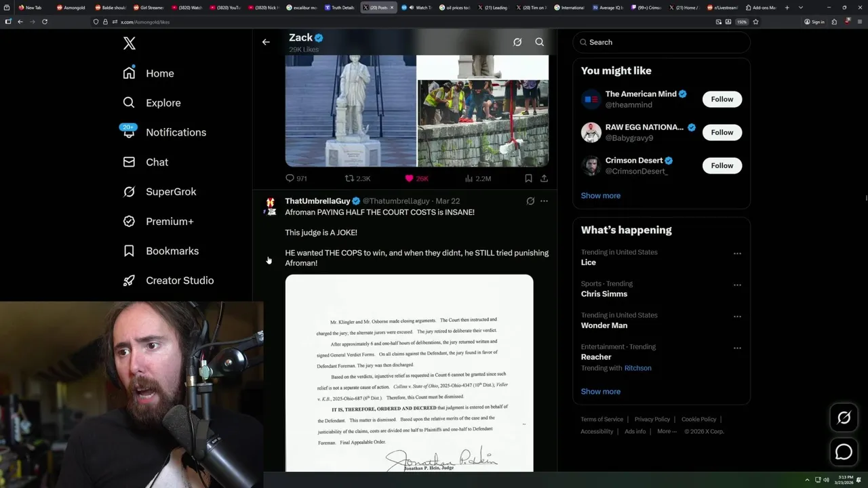The width and height of the screenshot is (868, 488).
Task: Click the back arrow beside Zack
Action: (x=266, y=42)
